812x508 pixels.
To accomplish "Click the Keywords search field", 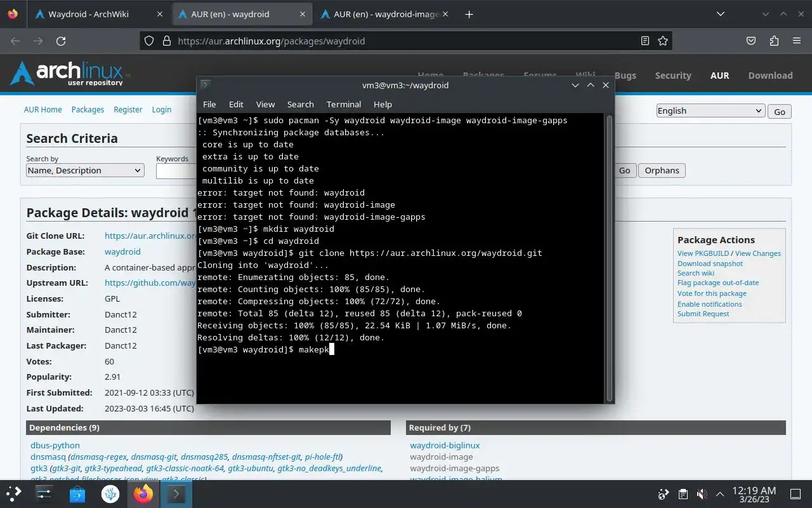I will (176, 171).
